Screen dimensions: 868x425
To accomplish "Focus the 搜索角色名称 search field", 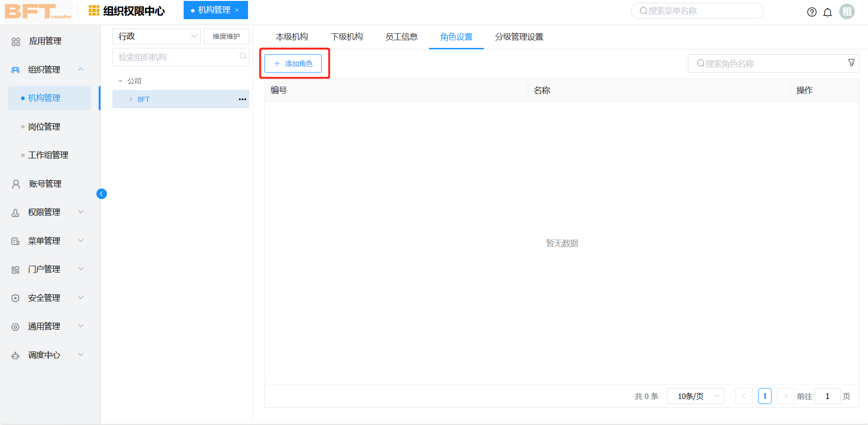I will (x=767, y=63).
